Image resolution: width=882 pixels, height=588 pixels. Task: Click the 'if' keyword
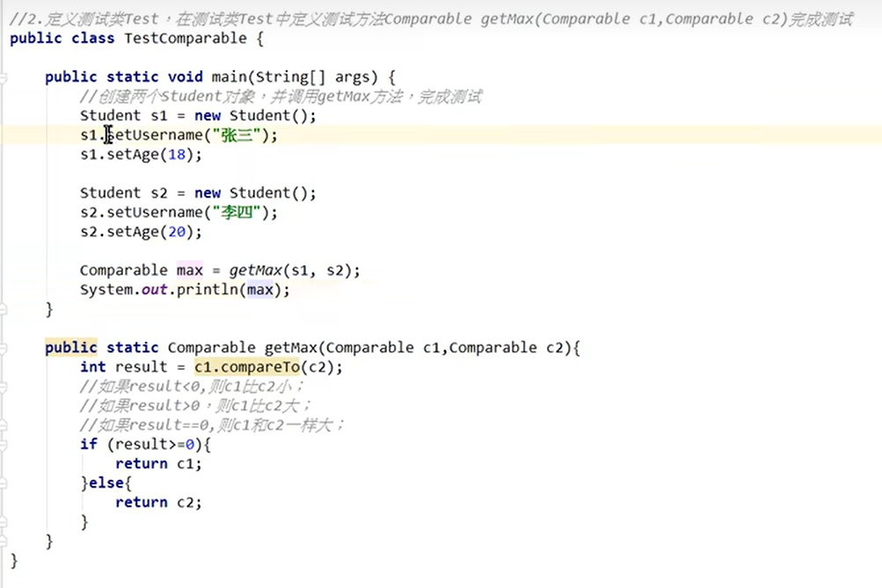pos(88,444)
